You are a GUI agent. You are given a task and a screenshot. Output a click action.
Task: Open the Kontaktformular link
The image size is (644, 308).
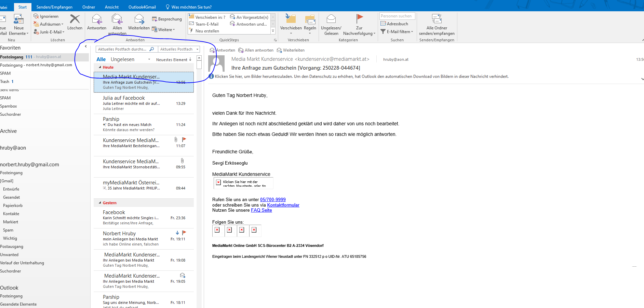[x=283, y=205]
